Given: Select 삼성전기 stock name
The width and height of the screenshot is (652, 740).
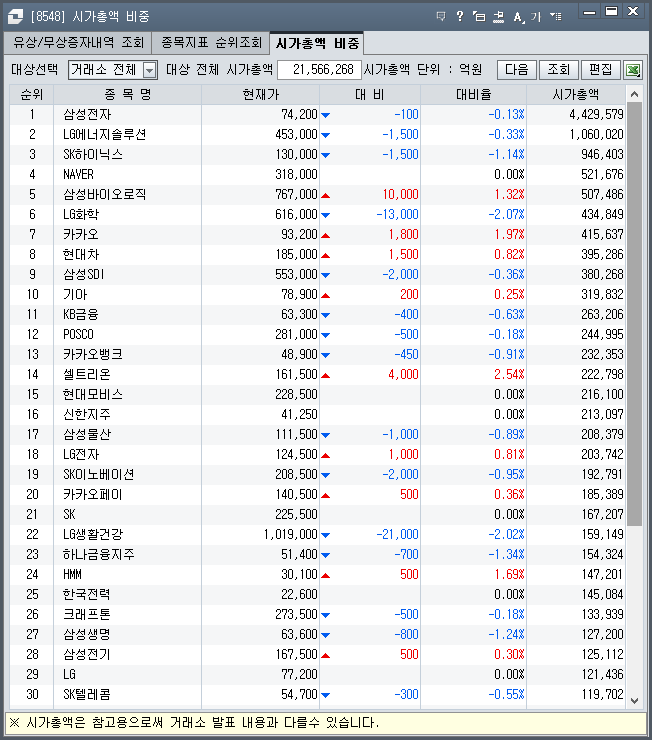Looking at the screenshot, I should 87,654.
